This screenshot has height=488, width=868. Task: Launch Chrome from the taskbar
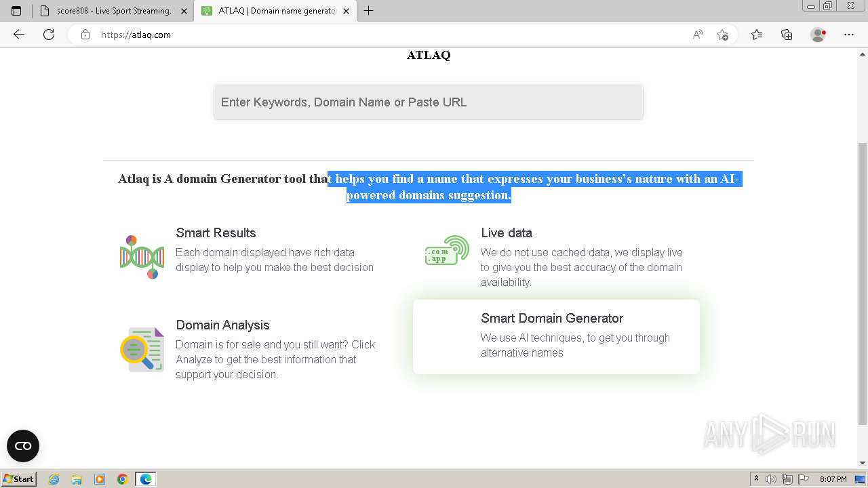(x=122, y=479)
